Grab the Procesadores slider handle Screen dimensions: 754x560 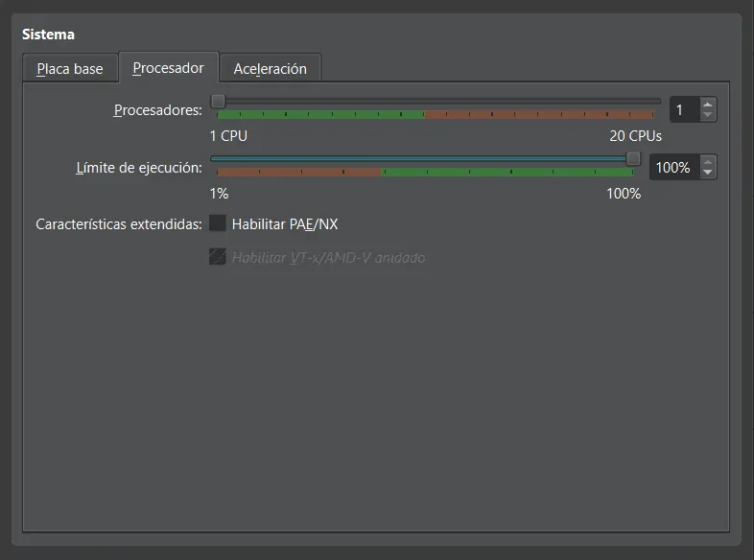coord(218,100)
